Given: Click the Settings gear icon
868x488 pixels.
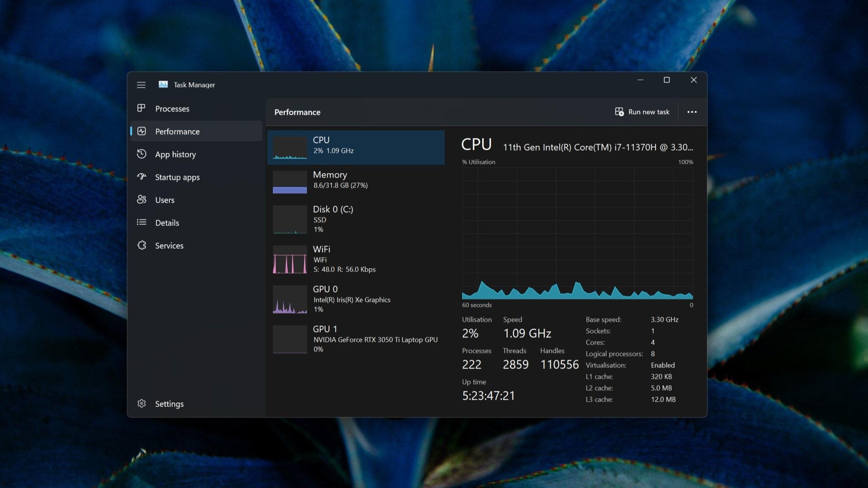Looking at the screenshot, I should tap(142, 403).
